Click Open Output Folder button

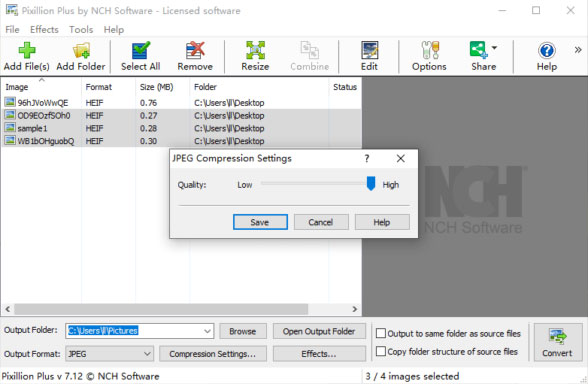(x=319, y=332)
